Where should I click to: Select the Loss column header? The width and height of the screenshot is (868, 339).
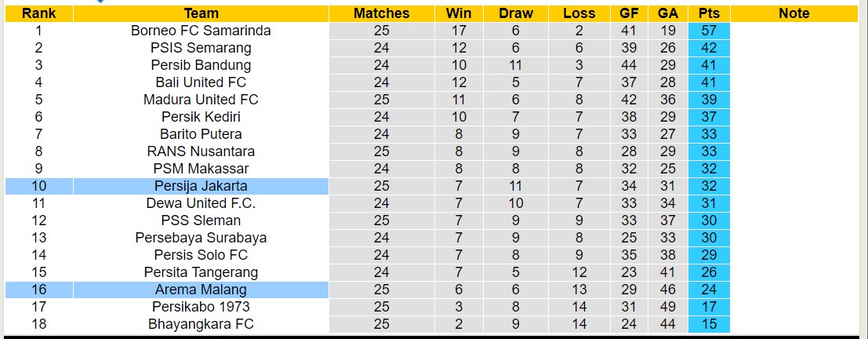[x=579, y=13]
